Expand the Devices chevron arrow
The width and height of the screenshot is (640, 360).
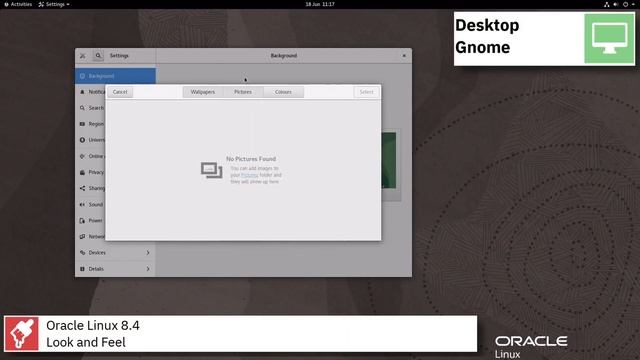tap(148, 253)
